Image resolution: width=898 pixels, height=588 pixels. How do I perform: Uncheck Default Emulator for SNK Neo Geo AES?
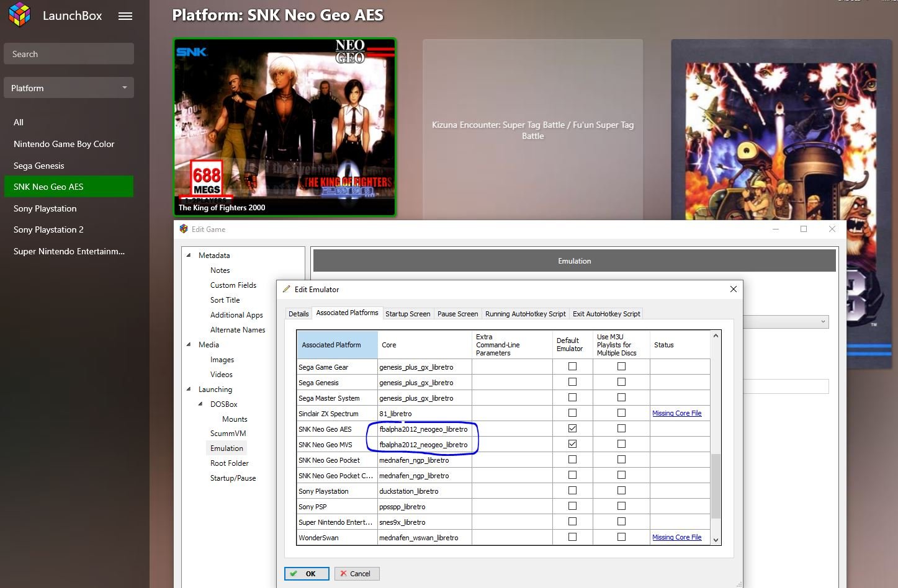pyautogui.click(x=572, y=429)
